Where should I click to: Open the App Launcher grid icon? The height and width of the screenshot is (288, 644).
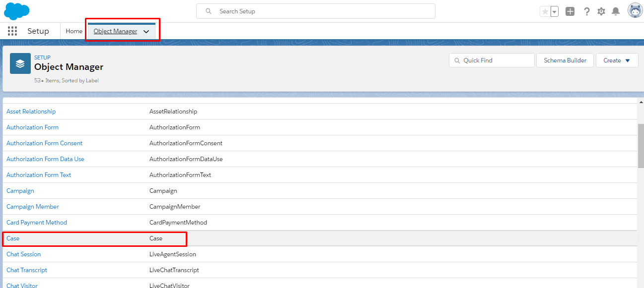pos(12,31)
